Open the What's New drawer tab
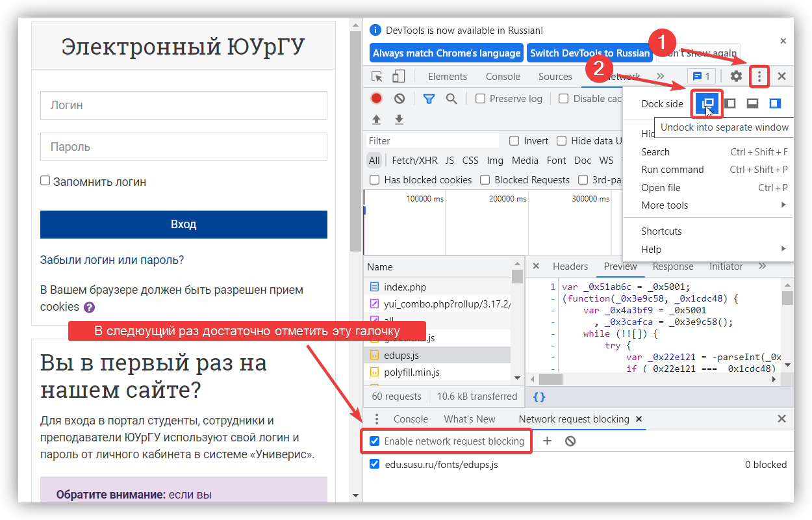 click(x=470, y=419)
